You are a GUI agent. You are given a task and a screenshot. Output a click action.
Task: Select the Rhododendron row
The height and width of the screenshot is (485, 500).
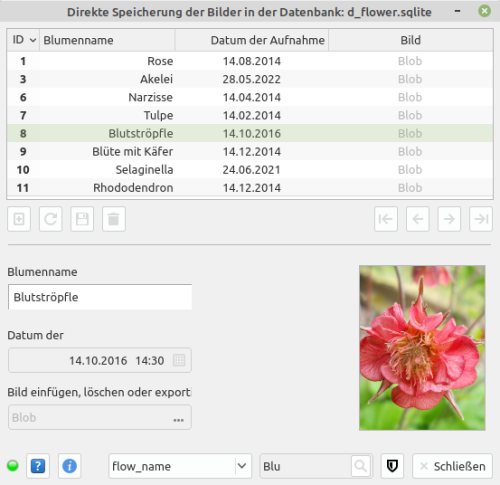pos(250,188)
